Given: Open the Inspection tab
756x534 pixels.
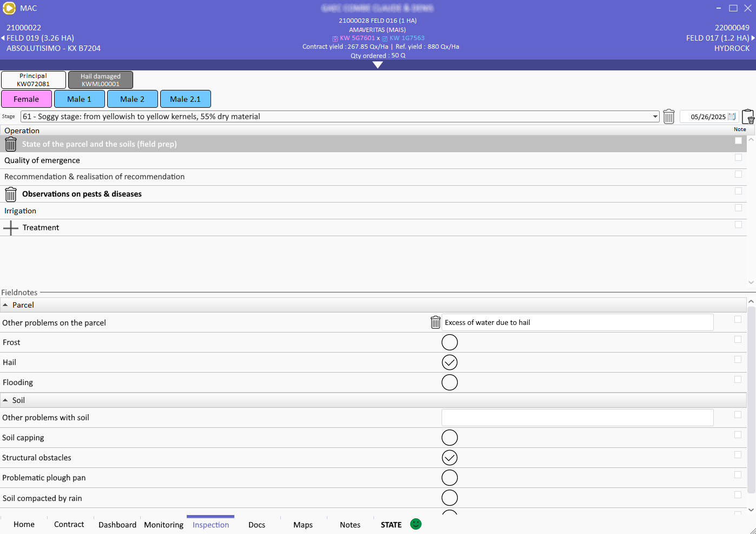Looking at the screenshot, I should pos(211,524).
